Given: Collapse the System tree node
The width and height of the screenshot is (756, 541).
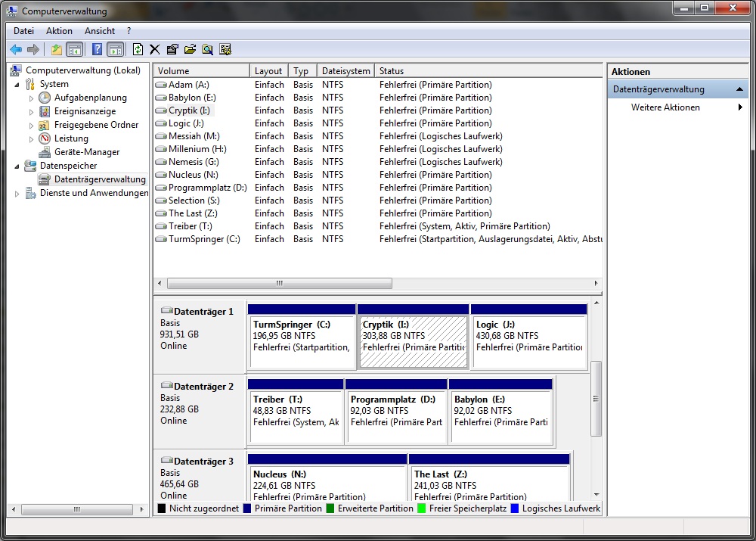Looking at the screenshot, I should tap(17, 85).
